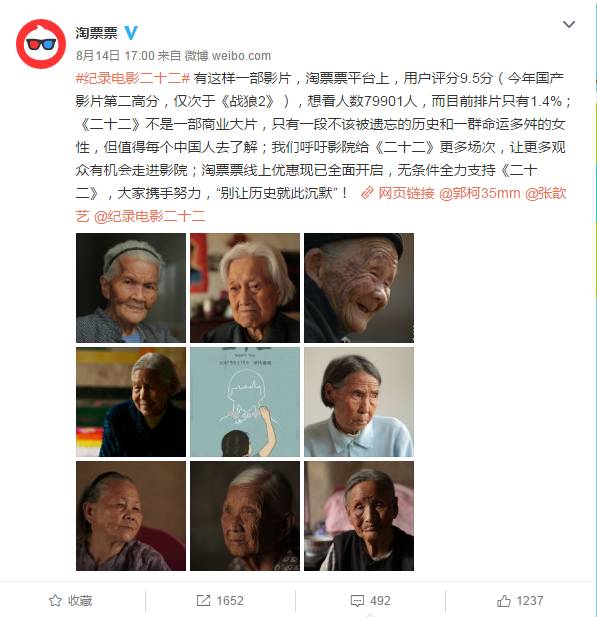Open the @纪录电影二十二 mention link
This screenshot has width=597, height=617.
[150, 216]
